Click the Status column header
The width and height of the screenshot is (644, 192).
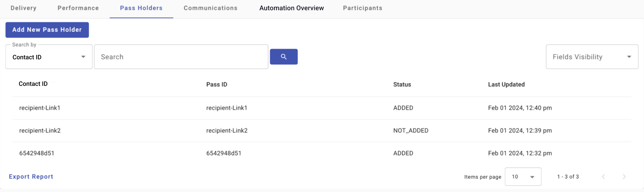[402, 84]
